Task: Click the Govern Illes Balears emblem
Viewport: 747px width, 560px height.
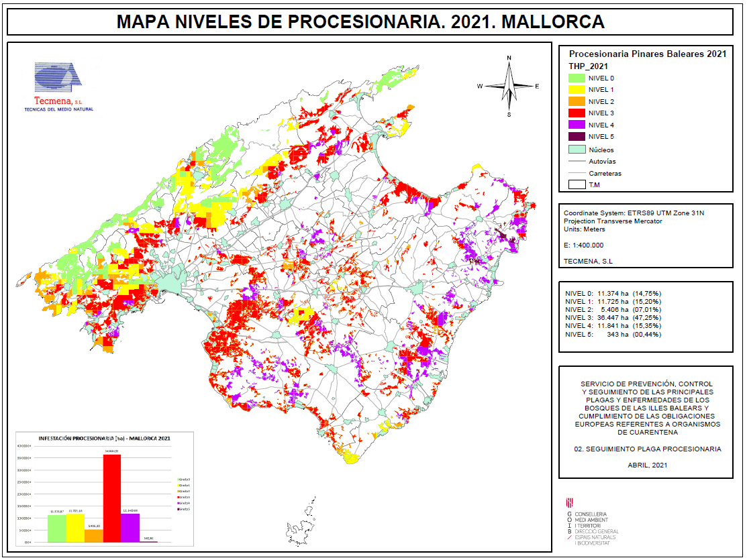Action: point(570,502)
